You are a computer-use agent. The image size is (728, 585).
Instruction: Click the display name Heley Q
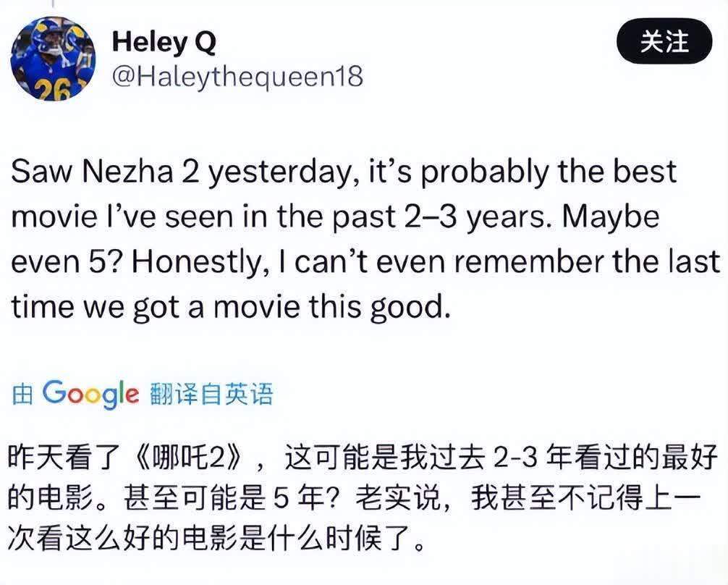point(164,43)
